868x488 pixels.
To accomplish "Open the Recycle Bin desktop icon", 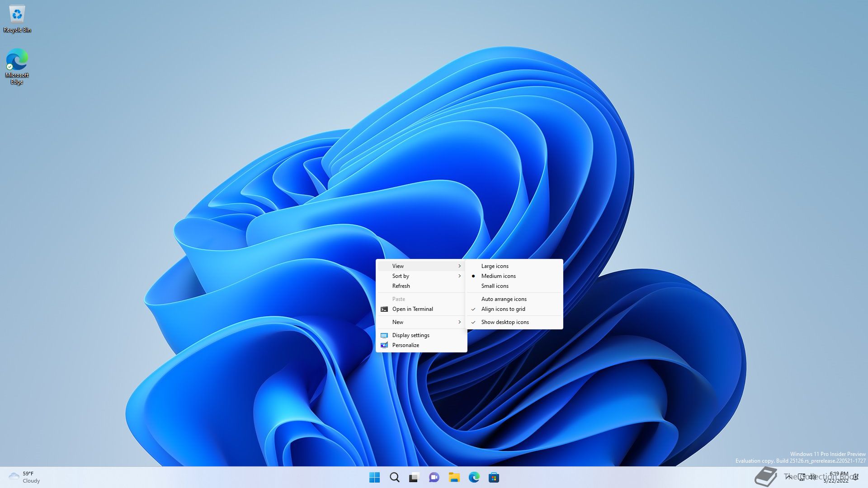I will pos(17,19).
